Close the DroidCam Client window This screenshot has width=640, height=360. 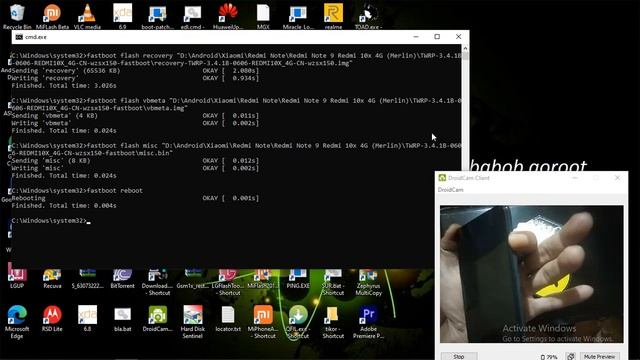click(617, 178)
